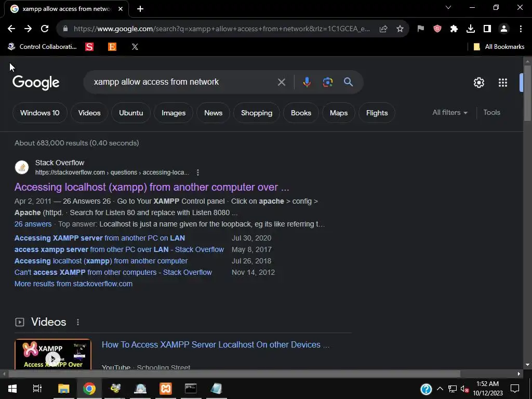Close the 'xampp allow access' tab
The width and height of the screenshot is (532, 399).
121,9
